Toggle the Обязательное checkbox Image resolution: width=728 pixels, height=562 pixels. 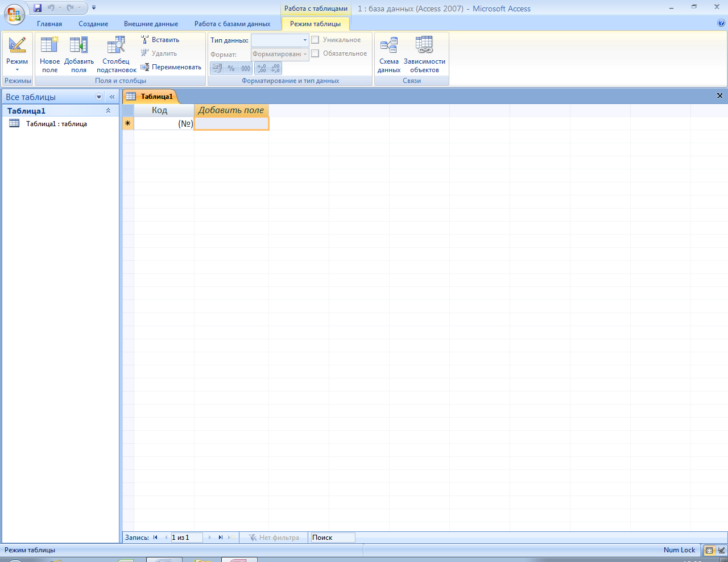pos(315,53)
